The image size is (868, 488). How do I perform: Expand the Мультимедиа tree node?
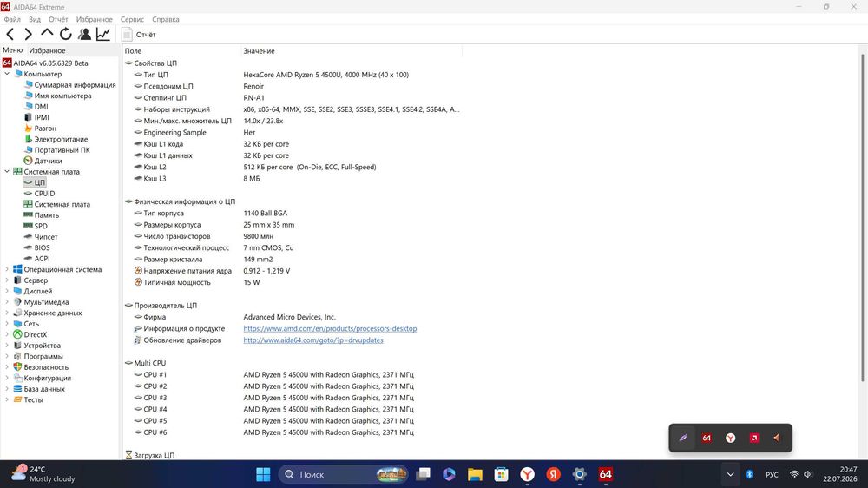coord(7,302)
